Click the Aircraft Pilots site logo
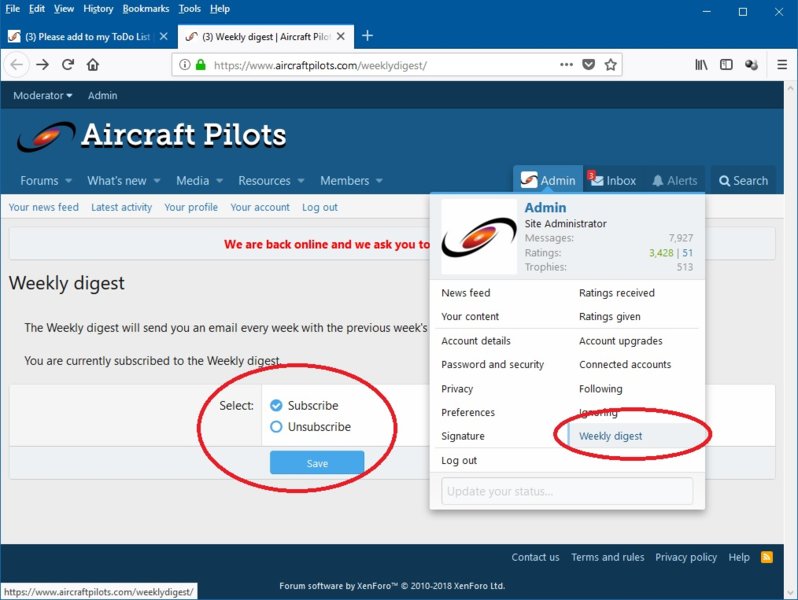 [x=152, y=136]
